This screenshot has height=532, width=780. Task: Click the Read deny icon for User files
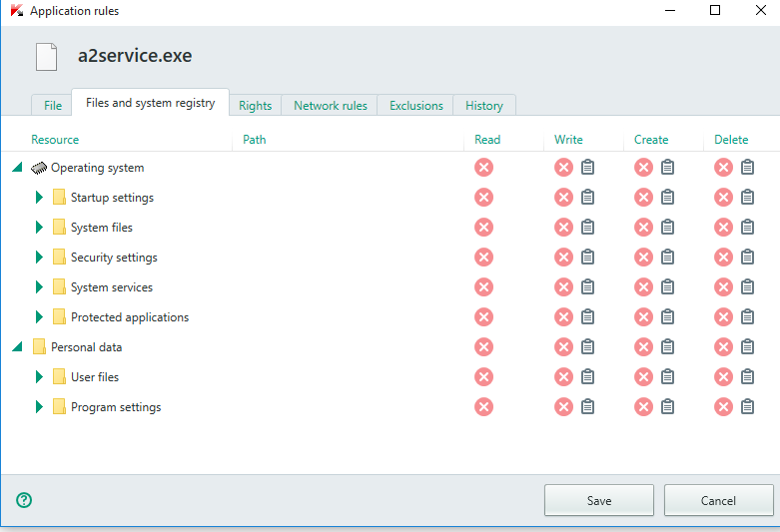484,377
